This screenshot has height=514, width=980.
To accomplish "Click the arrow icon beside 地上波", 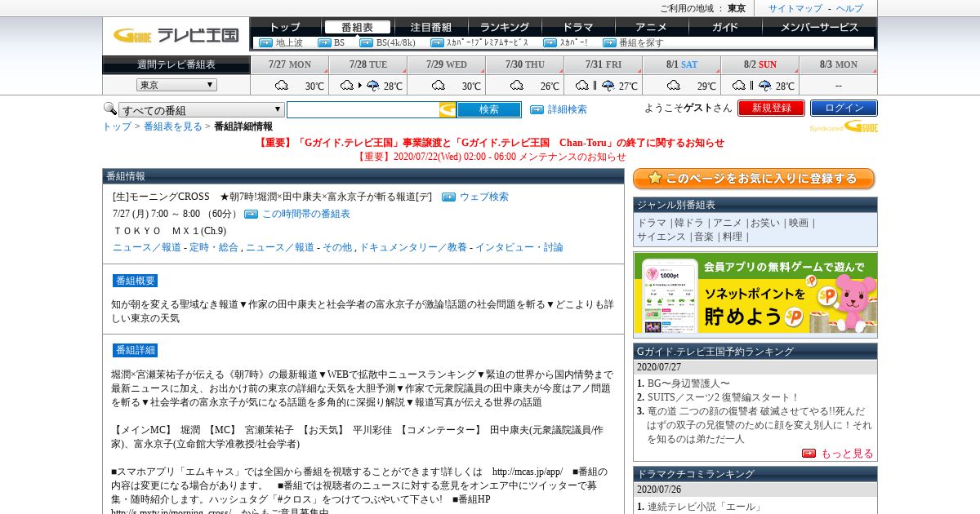I will [265, 42].
